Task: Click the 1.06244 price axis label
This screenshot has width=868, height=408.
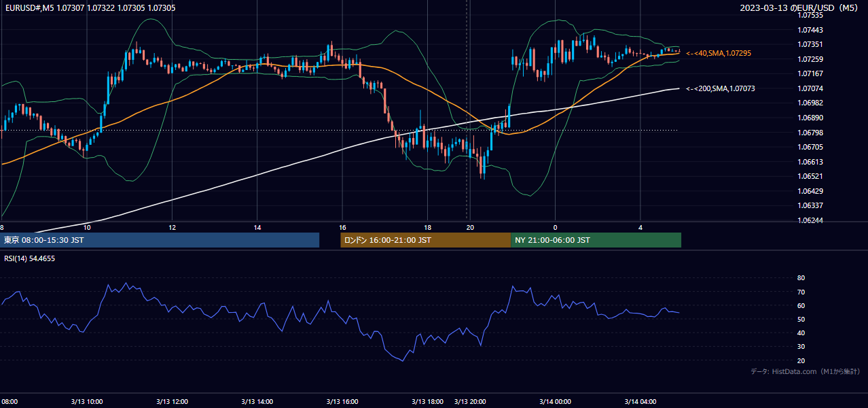Action: point(810,220)
